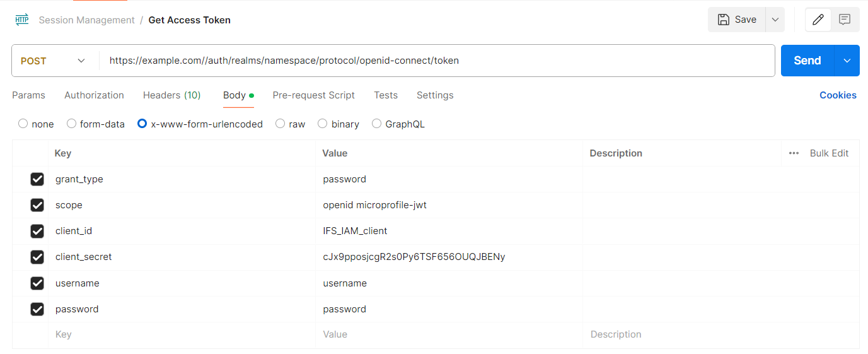Viewport: 868px width, 354px height.
Task: Click the HTTP request type icon
Action: pyautogui.click(x=22, y=20)
